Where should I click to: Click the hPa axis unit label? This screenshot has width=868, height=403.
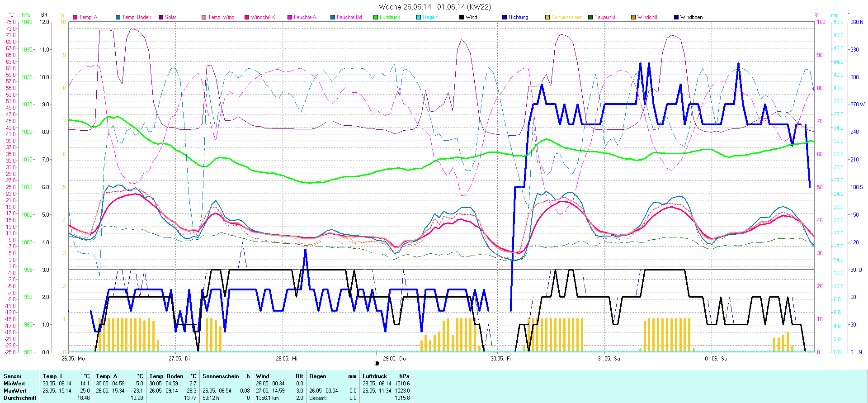[x=26, y=15]
